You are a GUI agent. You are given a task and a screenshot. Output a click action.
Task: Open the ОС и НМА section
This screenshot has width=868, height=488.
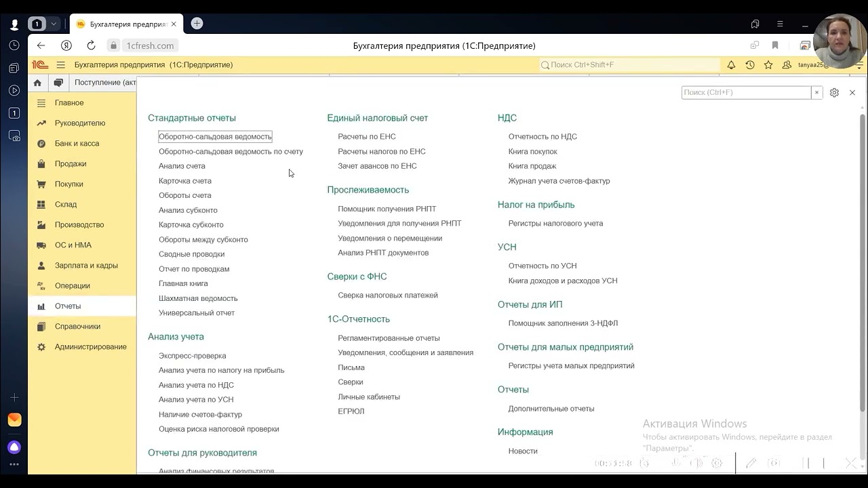(82, 245)
